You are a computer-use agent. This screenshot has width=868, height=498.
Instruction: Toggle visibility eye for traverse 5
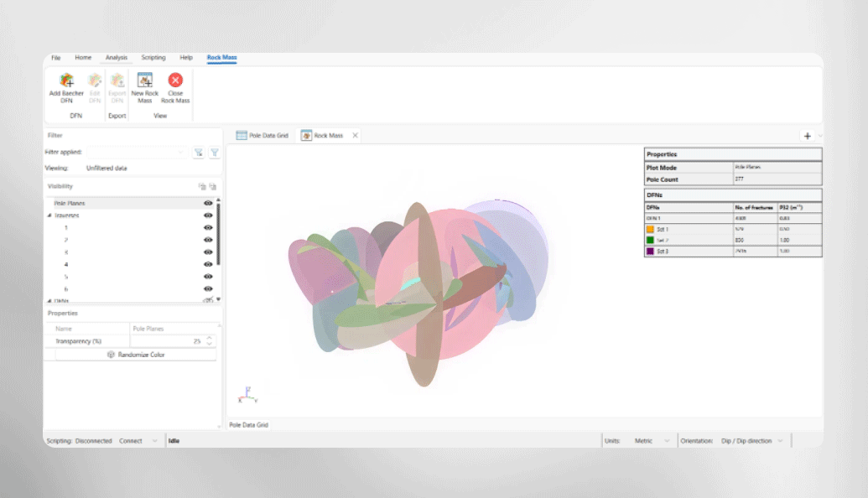[x=208, y=276]
